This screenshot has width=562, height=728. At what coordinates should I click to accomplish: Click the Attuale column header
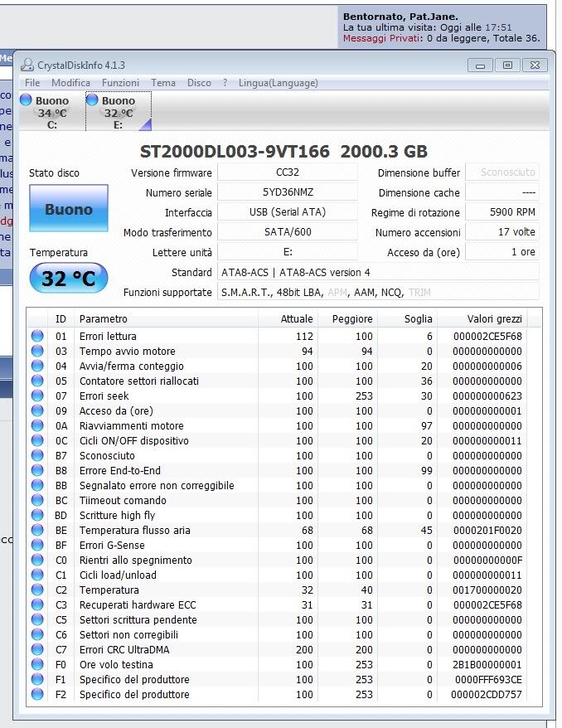click(x=288, y=319)
